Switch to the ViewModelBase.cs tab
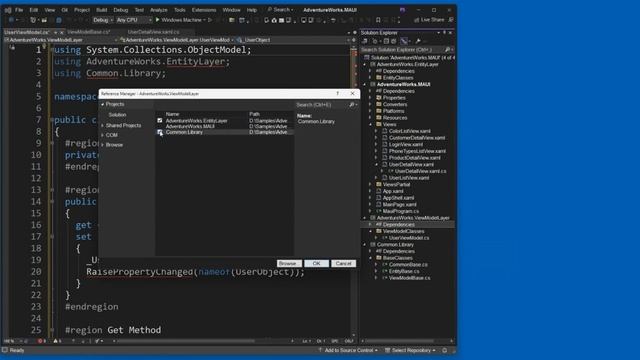Screen dimensions: 640x360 [89, 32]
